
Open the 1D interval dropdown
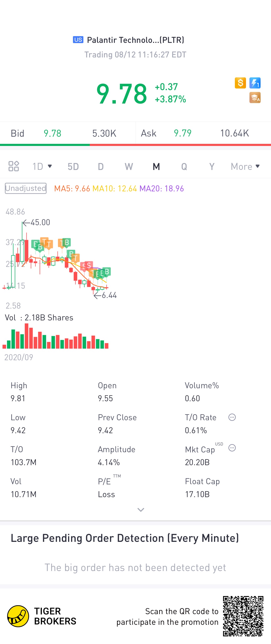pyautogui.click(x=42, y=166)
